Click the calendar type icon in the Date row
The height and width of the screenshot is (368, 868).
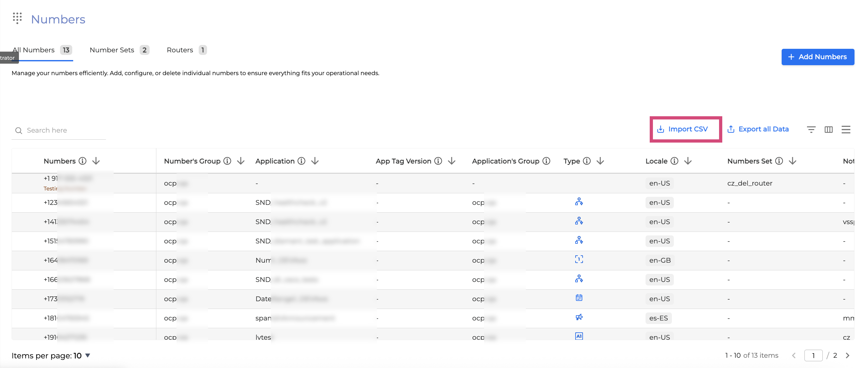[x=579, y=298]
